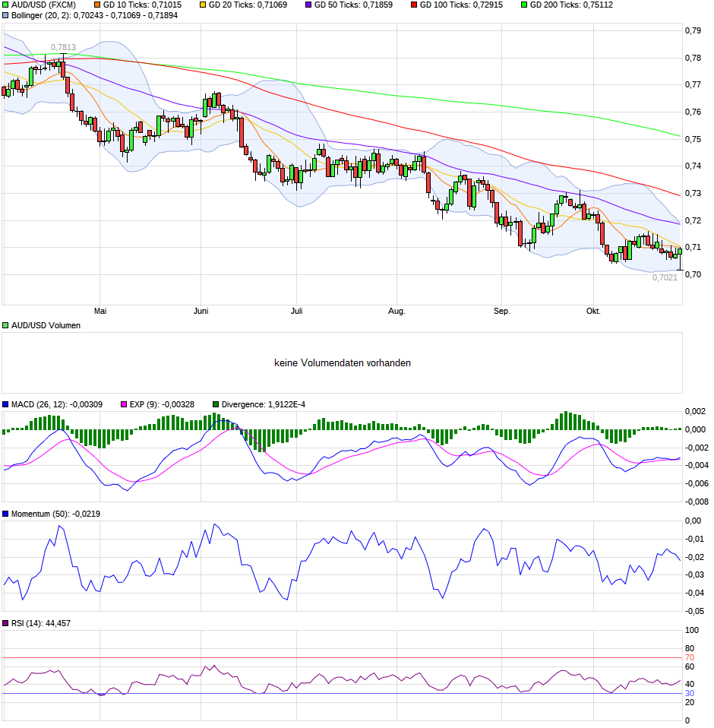Click the Aug. month label on time axis
The width and height of the screenshot is (714, 728).
[x=396, y=311]
